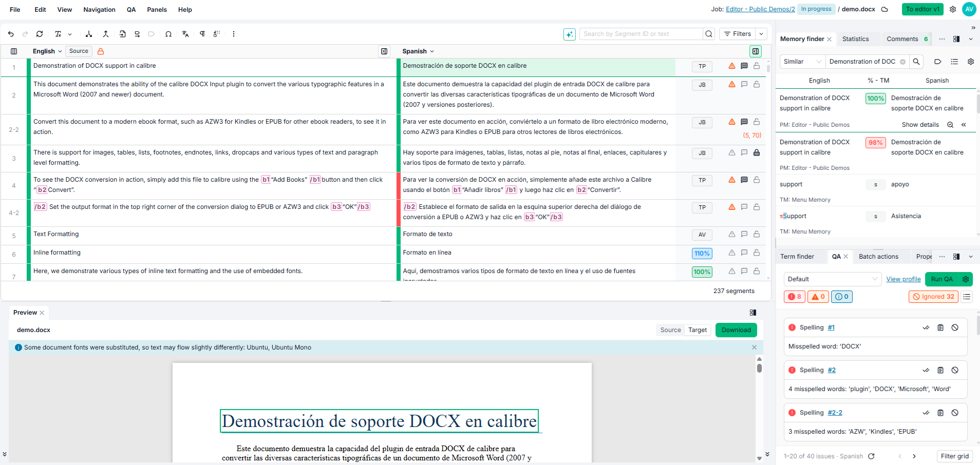Click the segment search input field
980x465 pixels.
(641, 34)
